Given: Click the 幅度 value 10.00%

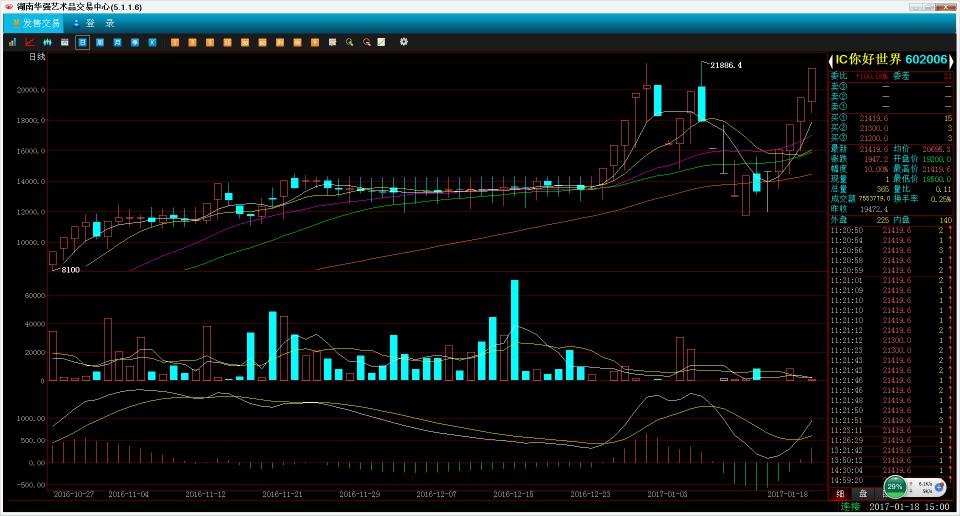Looking at the screenshot, I should coord(876,169).
